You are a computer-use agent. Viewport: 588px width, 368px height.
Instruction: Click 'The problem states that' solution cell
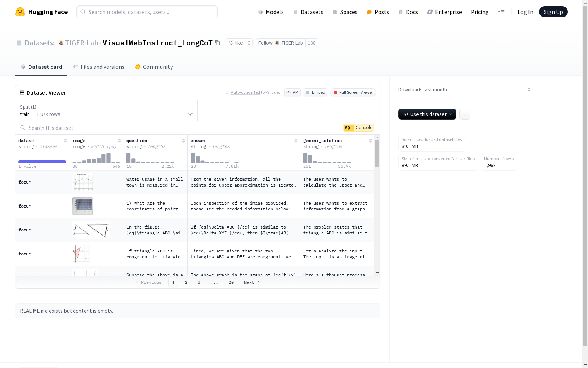(337, 230)
